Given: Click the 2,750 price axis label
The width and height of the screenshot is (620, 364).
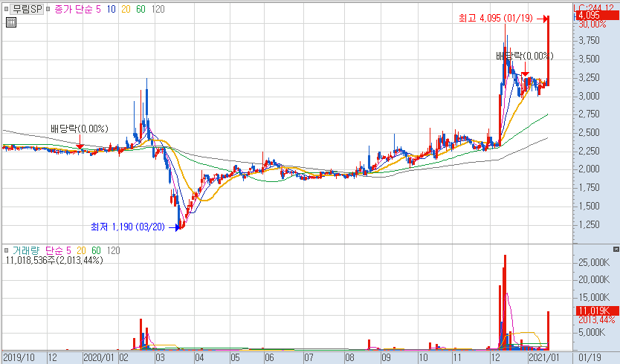Looking at the screenshot, I should point(590,114).
